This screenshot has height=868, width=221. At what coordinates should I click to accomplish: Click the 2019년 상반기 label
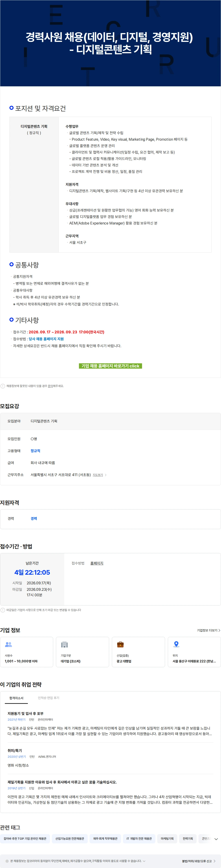17,788
